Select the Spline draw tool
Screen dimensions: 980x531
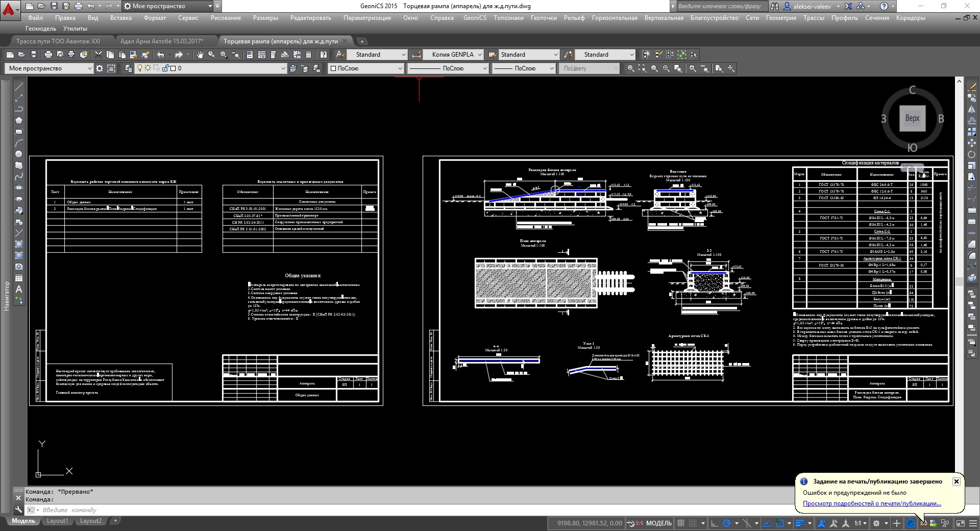tap(19, 177)
